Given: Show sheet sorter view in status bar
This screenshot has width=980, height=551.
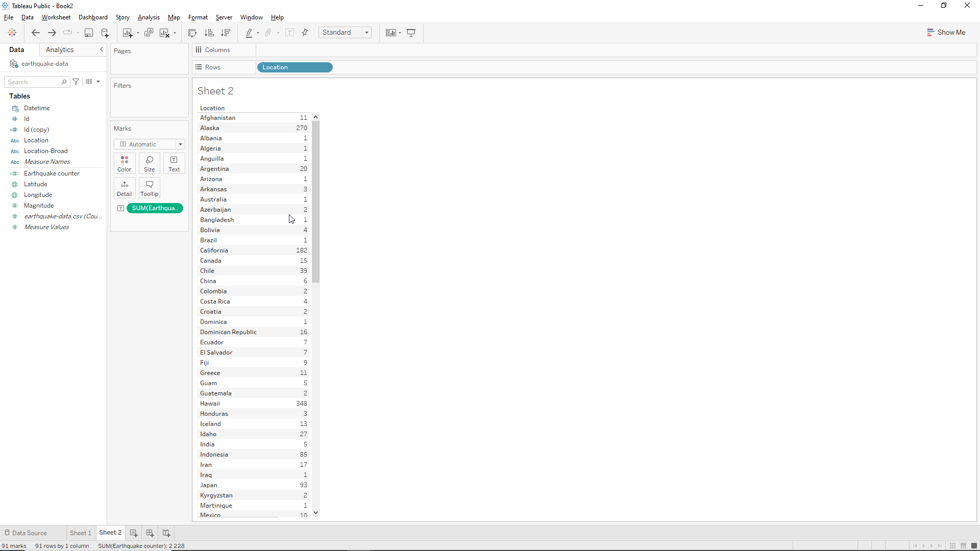Looking at the screenshot, I should 952,546.
